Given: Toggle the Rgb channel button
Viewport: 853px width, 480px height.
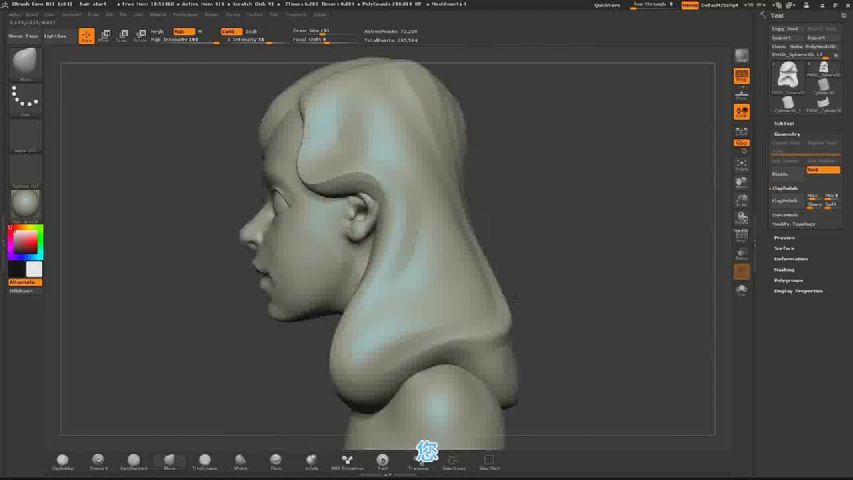Looking at the screenshot, I should pyautogui.click(x=183, y=32).
